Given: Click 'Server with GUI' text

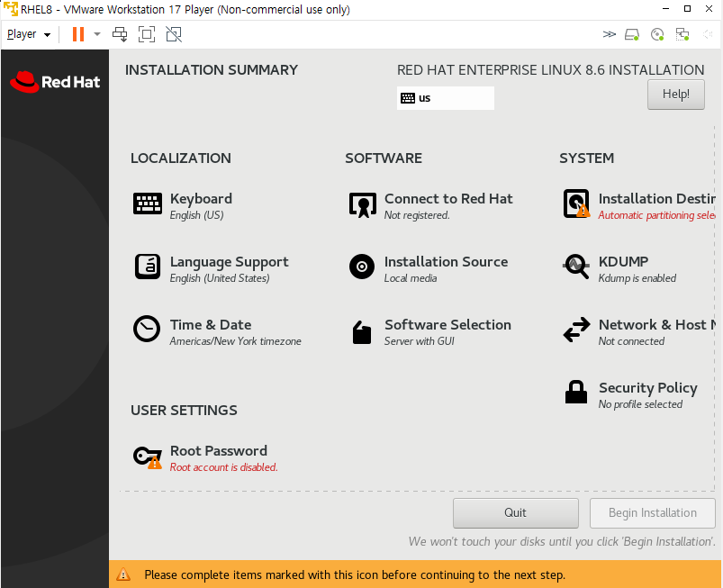Looking at the screenshot, I should (420, 341).
